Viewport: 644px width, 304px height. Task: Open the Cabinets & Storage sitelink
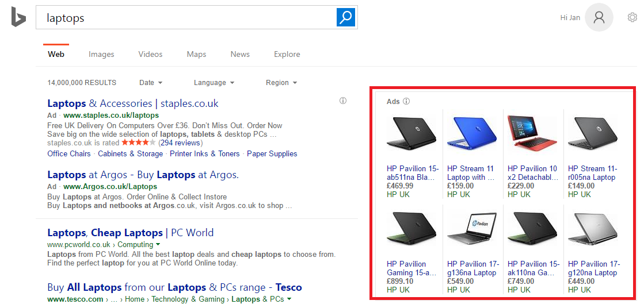pos(130,154)
